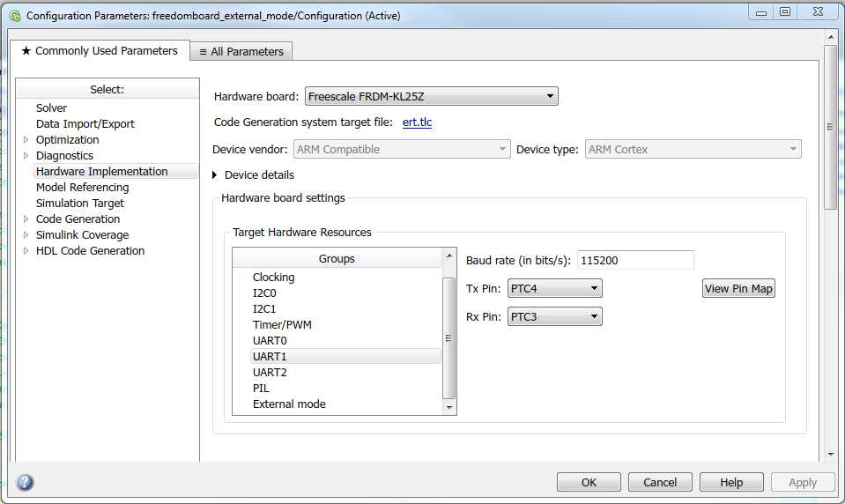
Task: Select the Simulink Coverage entry
Action: 83,235
